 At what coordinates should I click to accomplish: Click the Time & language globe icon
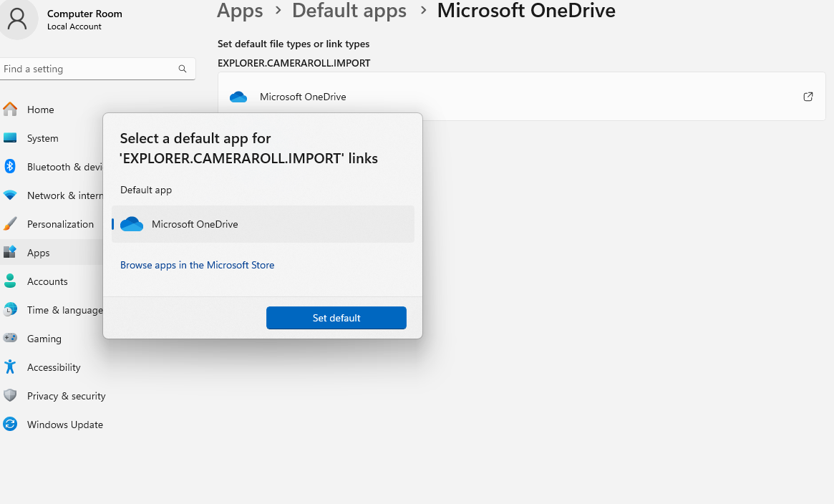(x=10, y=309)
